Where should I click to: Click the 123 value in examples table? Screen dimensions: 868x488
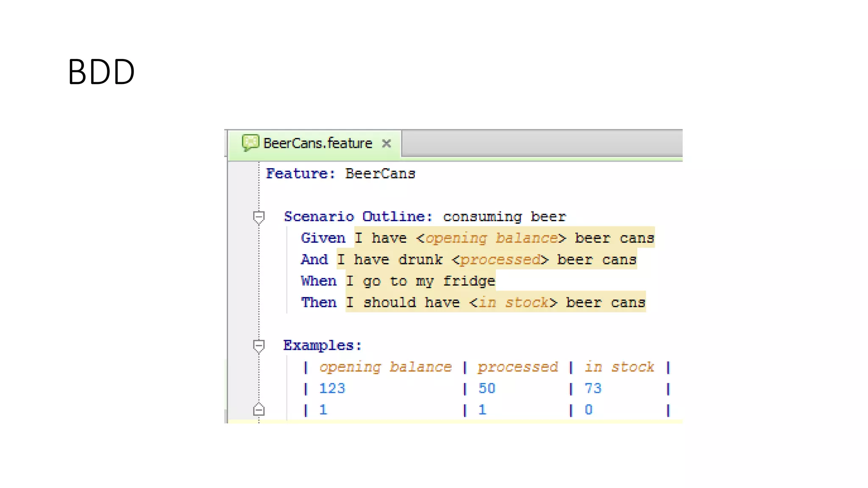332,388
